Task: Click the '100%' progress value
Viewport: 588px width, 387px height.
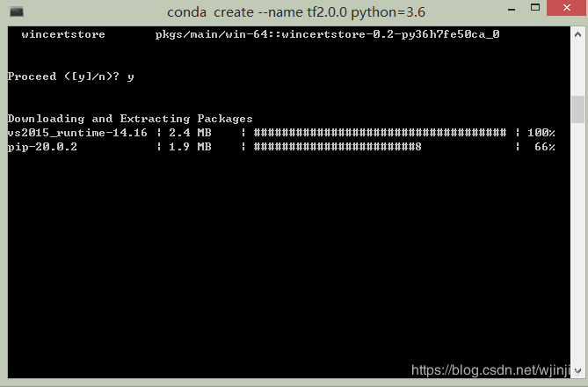Action: 541,133
